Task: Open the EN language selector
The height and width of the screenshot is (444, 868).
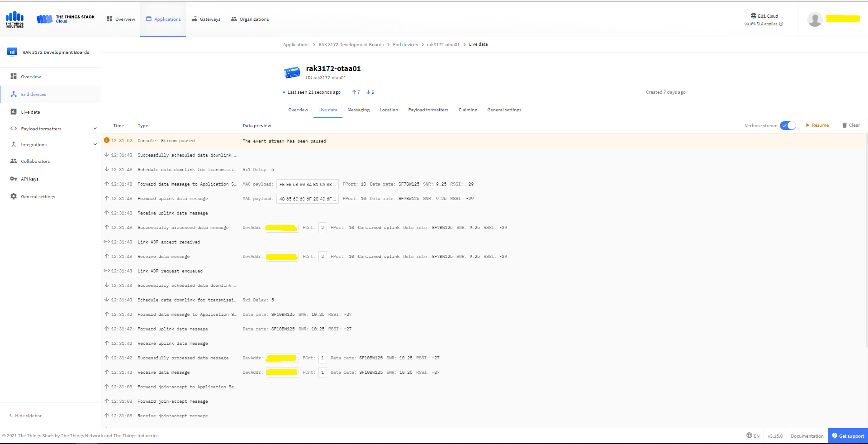Action: coord(753,436)
